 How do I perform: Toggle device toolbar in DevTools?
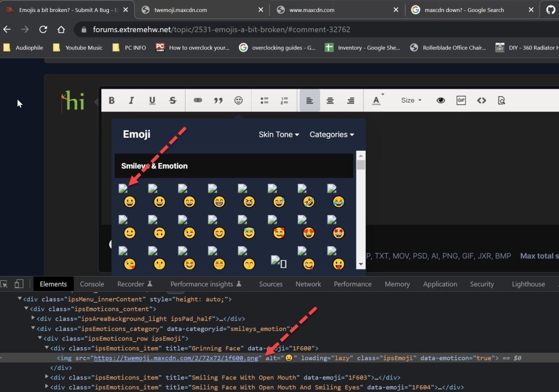coord(19,284)
